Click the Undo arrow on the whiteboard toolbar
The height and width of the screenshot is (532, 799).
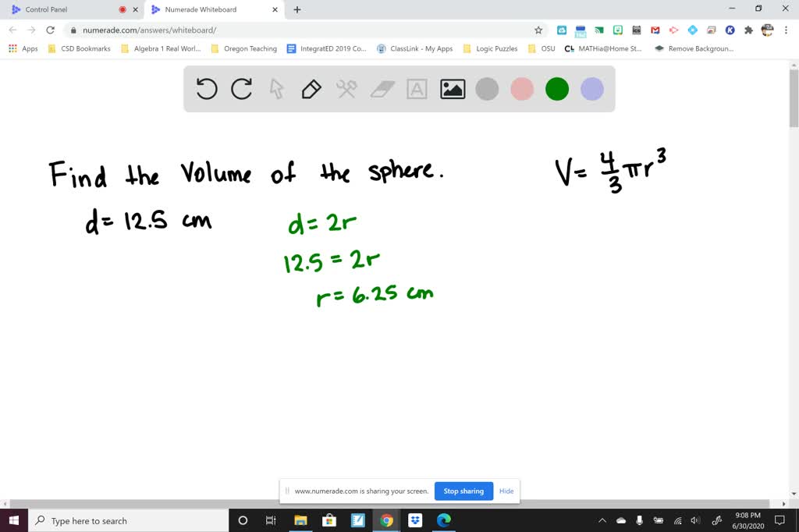pyautogui.click(x=206, y=89)
